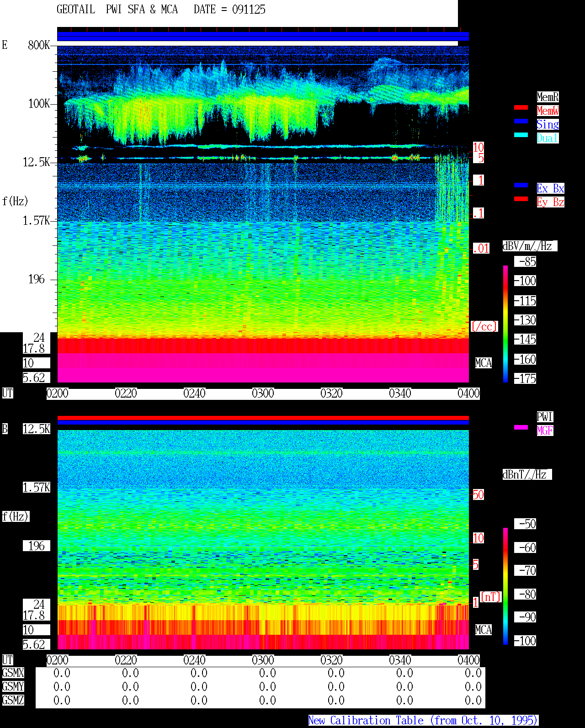Click the cyan Dual legend swatch
The image size is (585, 728).
pyautogui.click(x=521, y=135)
